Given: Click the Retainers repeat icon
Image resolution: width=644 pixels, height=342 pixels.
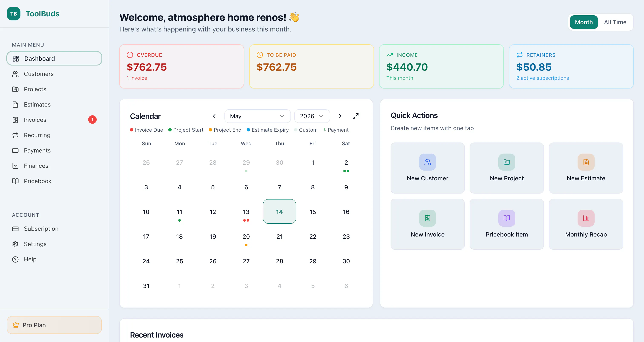Looking at the screenshot, I should point(519,55).
